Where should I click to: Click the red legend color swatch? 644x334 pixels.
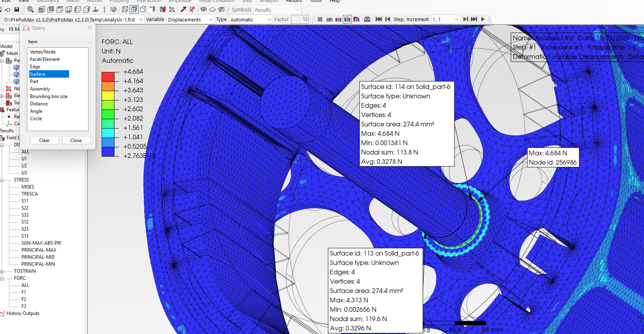pos(108,76)
